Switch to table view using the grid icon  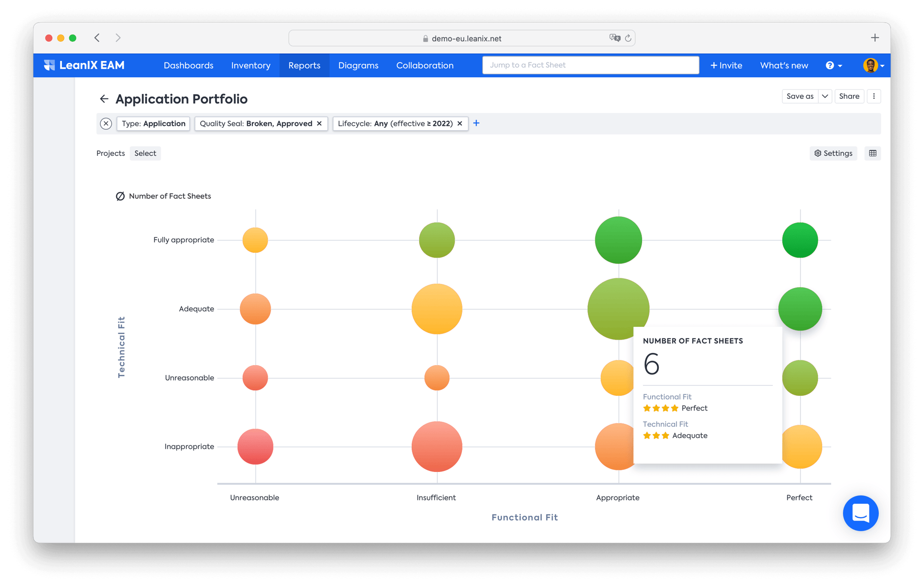pos(872,153)
